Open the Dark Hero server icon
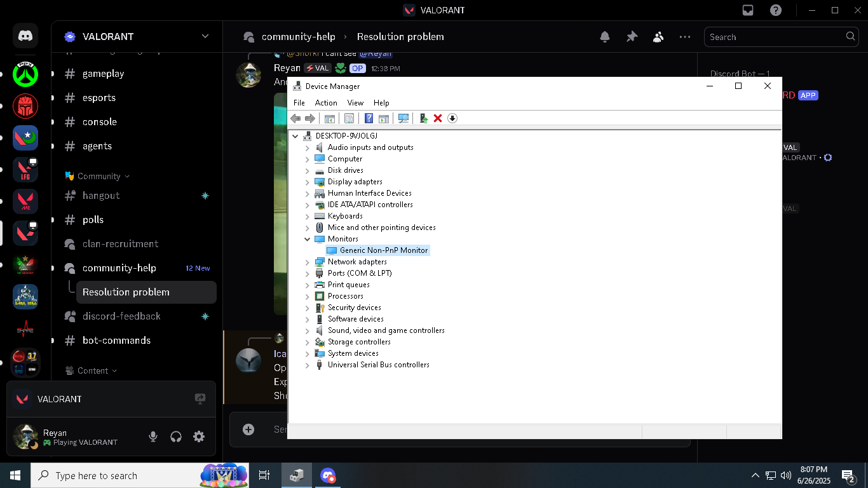The height and width of the screenshot is (488, 868). pos(25,297)
